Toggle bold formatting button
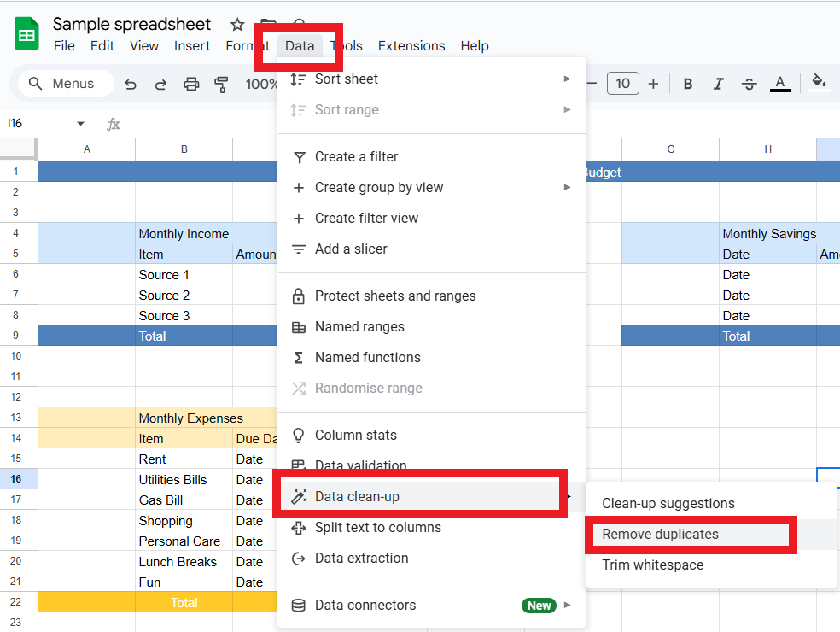The width and height of the screenshot is (840, 632). click(687, 84)
